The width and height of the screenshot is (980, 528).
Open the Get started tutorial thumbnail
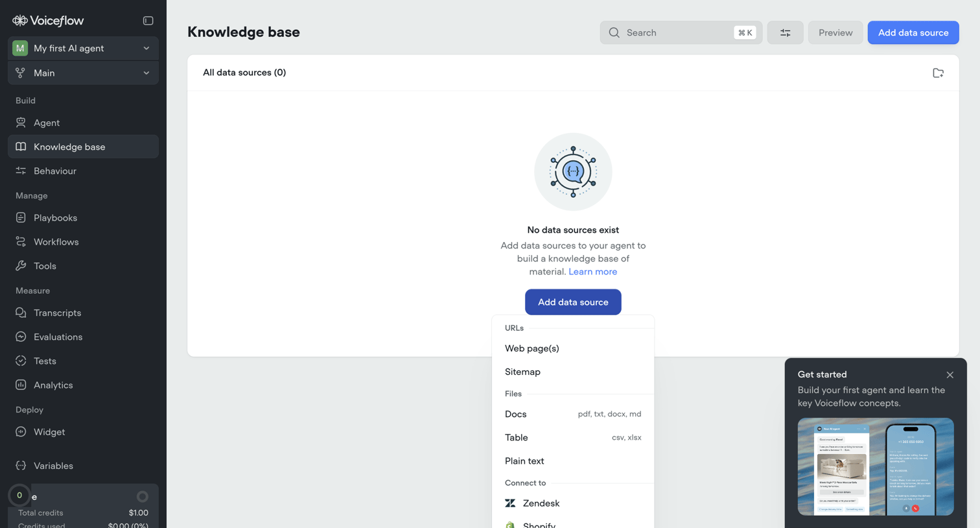click(876, 466)
